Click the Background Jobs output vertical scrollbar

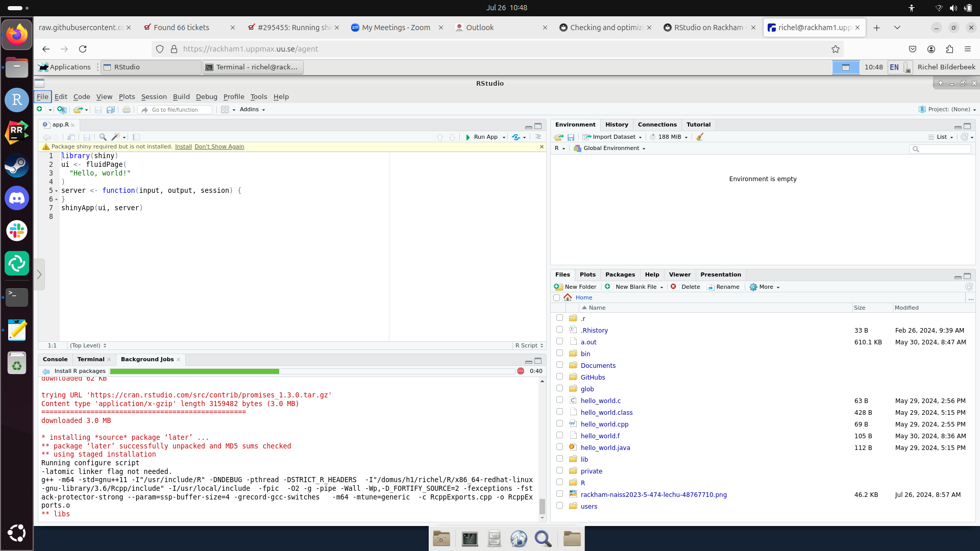click(x=542, y=449)
